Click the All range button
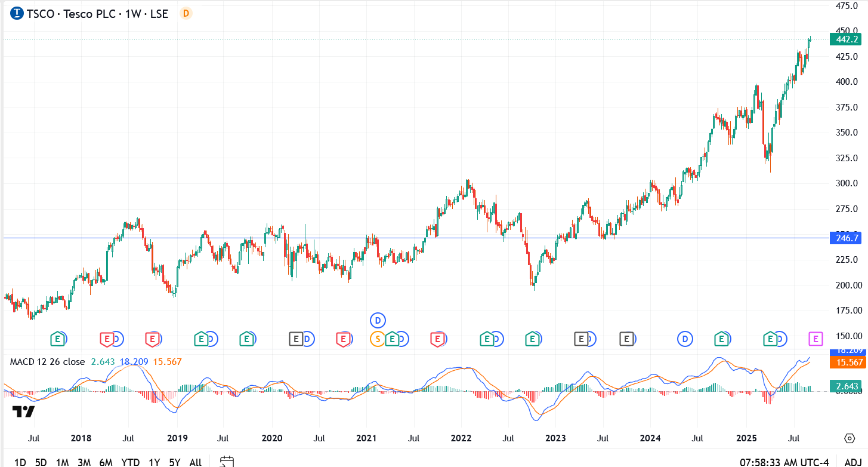 click(x=195, y=462)
